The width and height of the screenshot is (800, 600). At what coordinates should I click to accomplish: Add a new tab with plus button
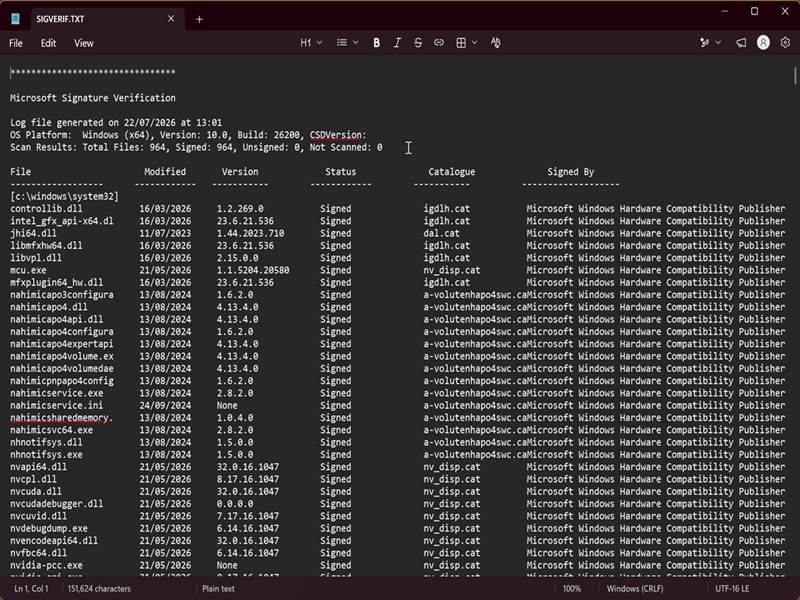click(199, 19)
